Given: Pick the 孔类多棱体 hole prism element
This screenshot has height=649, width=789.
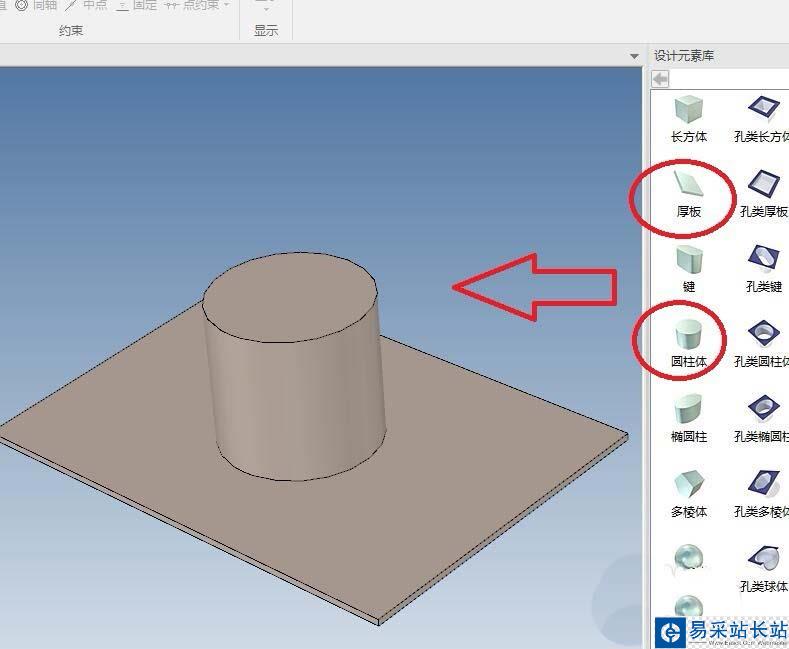Looking at the screenshot, I should (x=762, y=494).
